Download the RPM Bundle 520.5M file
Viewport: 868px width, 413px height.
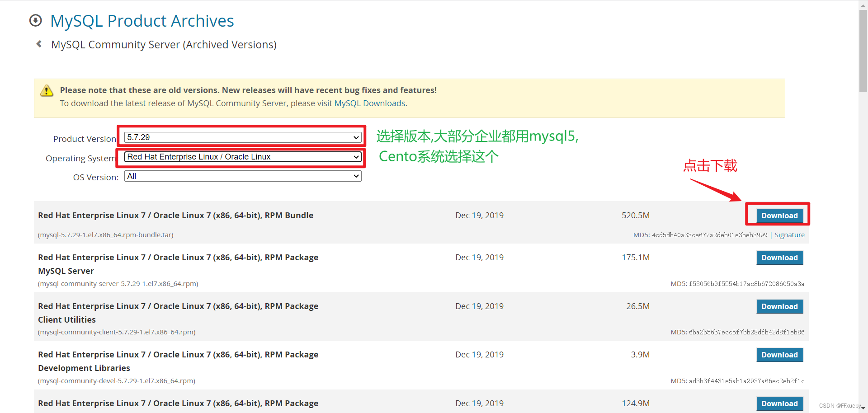point(779,216)
